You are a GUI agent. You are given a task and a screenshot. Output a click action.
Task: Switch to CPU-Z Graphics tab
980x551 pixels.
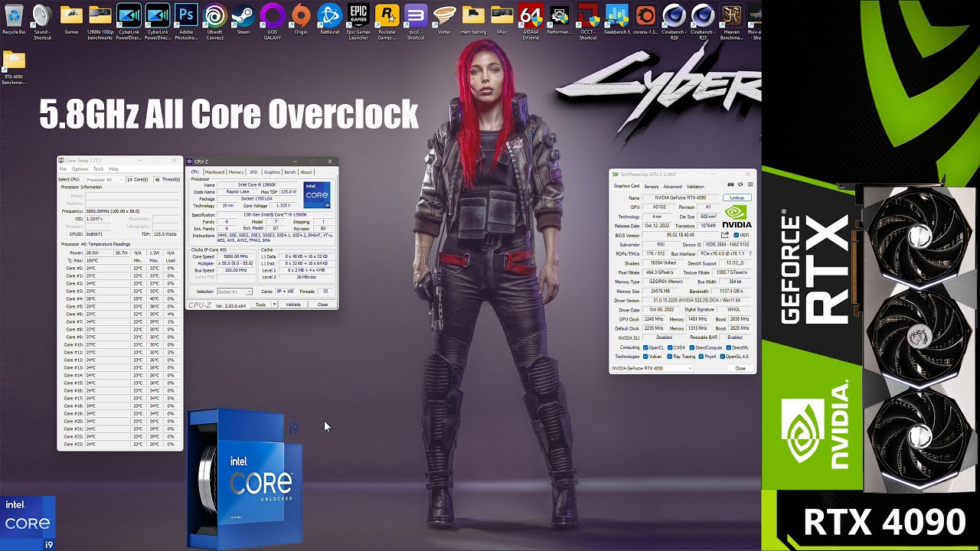272,172
